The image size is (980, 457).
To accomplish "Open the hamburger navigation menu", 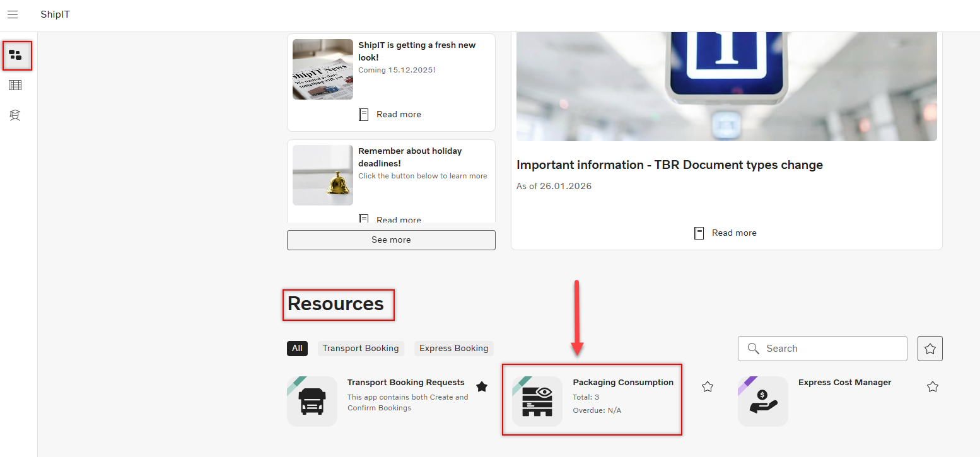I will (13, 14).
